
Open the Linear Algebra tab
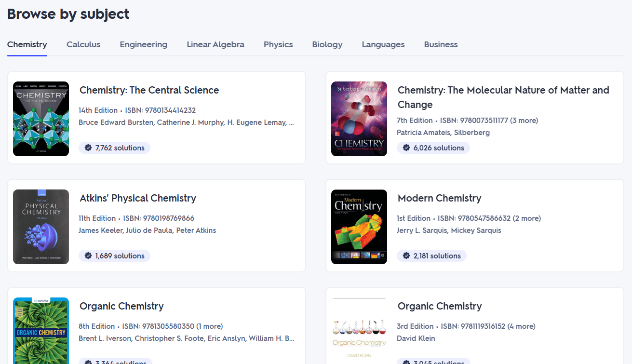tap(215, 44)
